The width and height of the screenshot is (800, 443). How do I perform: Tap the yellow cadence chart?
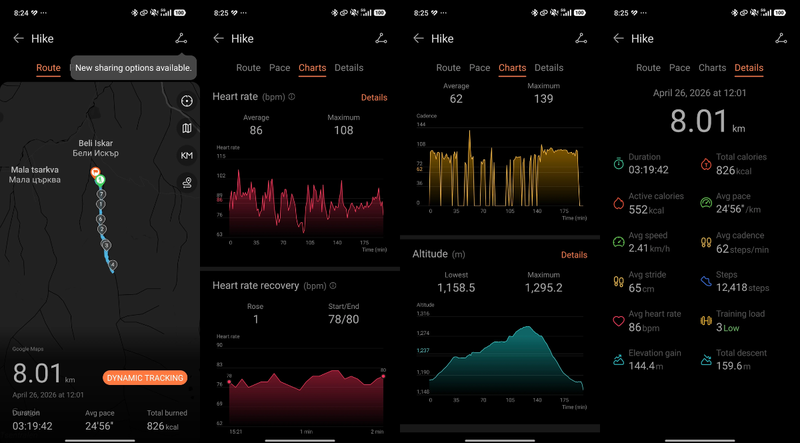(x=505, y=167)
